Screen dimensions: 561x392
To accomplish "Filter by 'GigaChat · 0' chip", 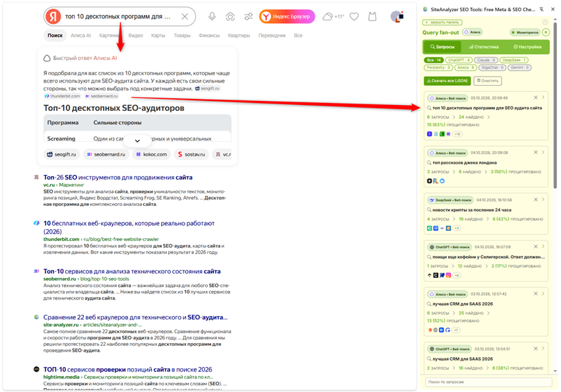I will point(492,67).
